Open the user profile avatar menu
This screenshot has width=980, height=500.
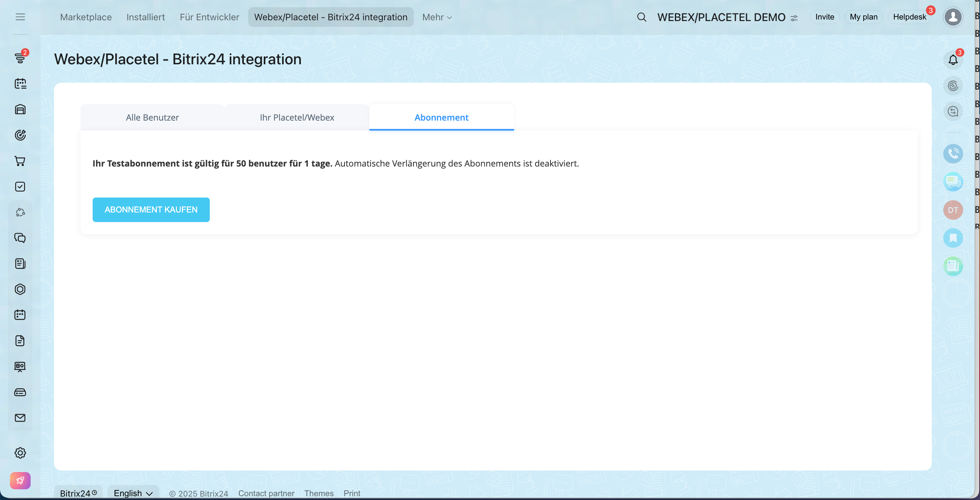point(953,17)
